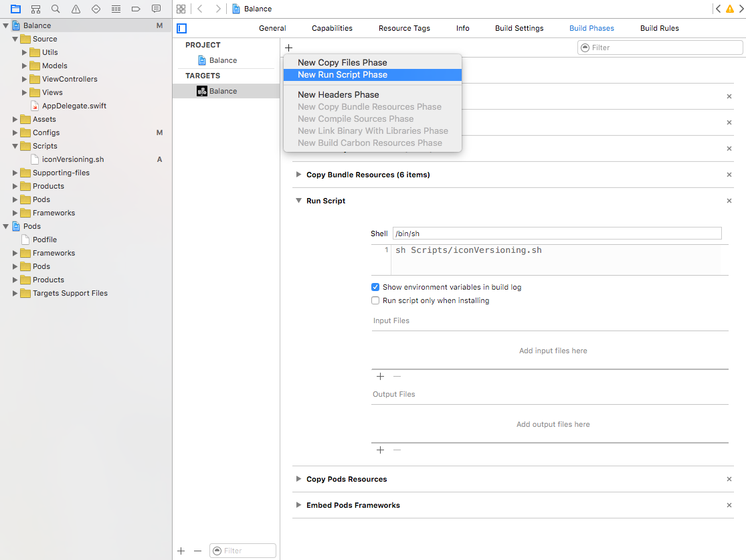This screenshot has height=560, width=746.
Task: Choose New Run Script Phase
Action: pyautogui.click(x=373, y=75)
